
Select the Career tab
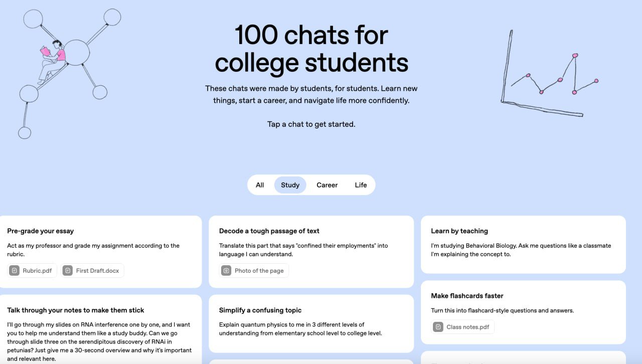[x=327, y=185]
